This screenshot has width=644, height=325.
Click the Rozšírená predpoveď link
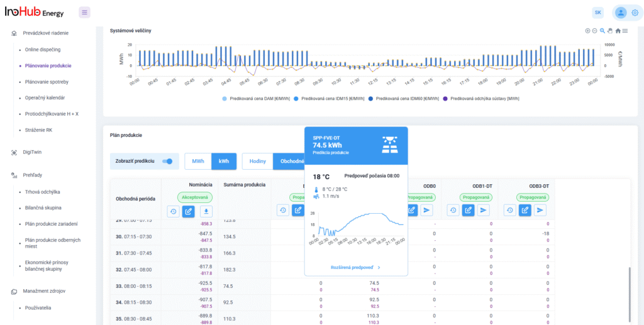click(355, 267)
